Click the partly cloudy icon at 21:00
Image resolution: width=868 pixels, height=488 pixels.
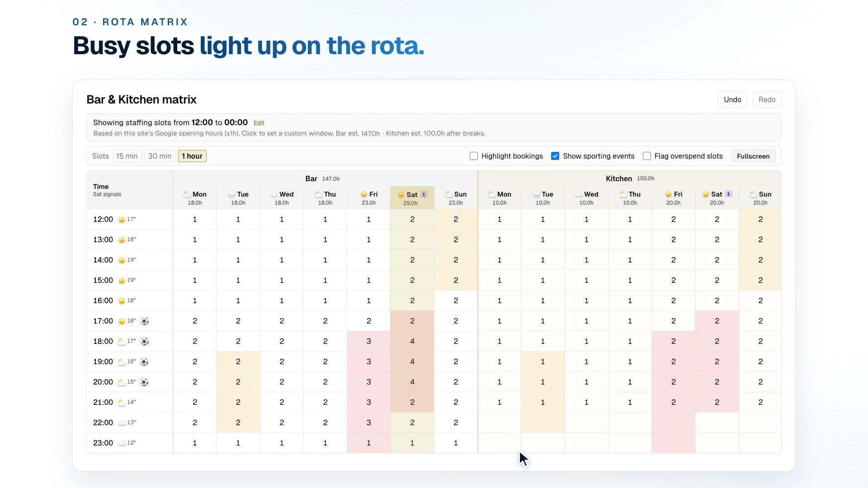122,403
